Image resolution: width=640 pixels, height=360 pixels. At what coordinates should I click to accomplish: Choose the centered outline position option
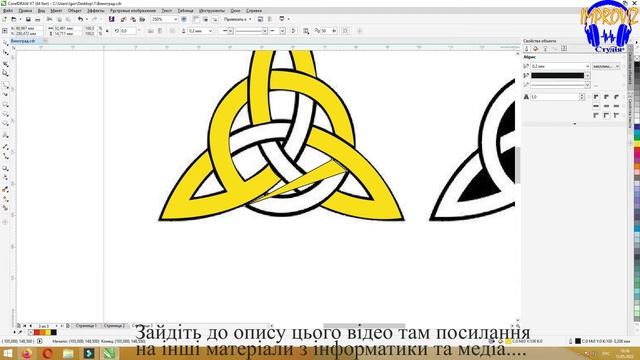point(606,116)
